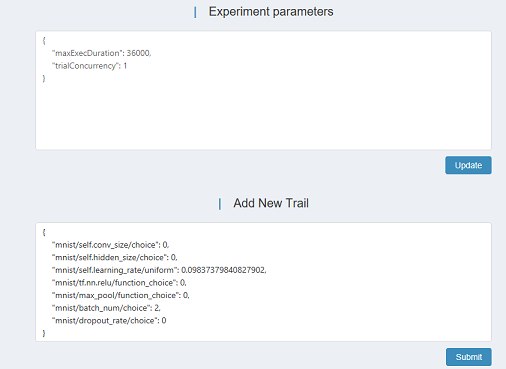Image resolution: width=506 pixels, height=369 pixels.
Task: Click inside the Add New Trail text area
Action: coord(263,282)
